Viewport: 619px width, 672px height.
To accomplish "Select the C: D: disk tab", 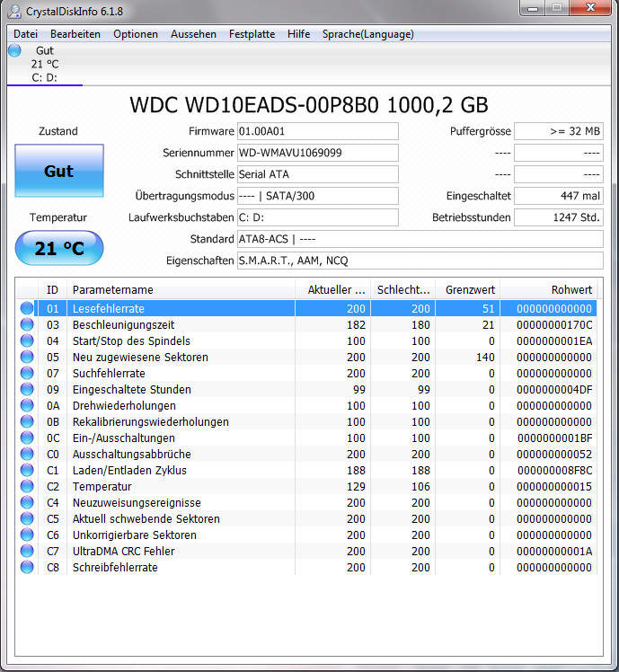I will [45, 65].
